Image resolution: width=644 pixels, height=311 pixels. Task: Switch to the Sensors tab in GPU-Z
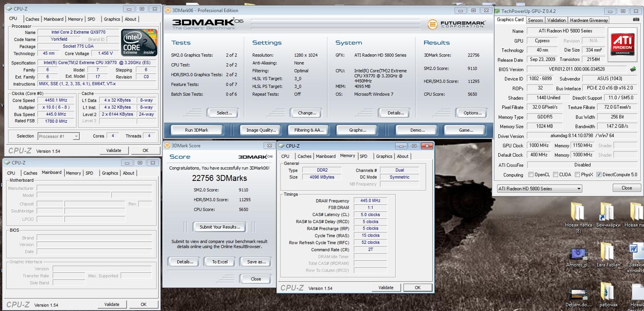pyautogui.click(x=535, y=20)
